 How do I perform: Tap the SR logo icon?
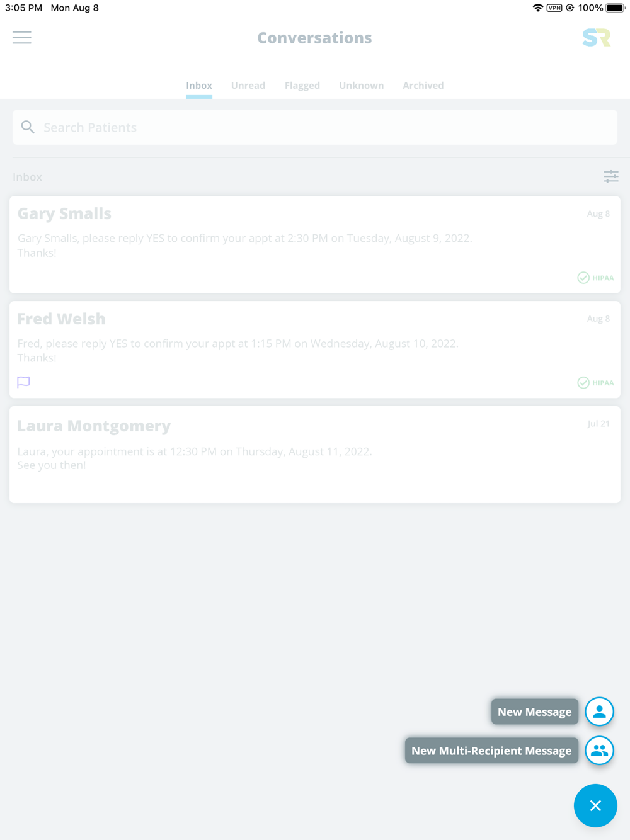click(596, 38)
